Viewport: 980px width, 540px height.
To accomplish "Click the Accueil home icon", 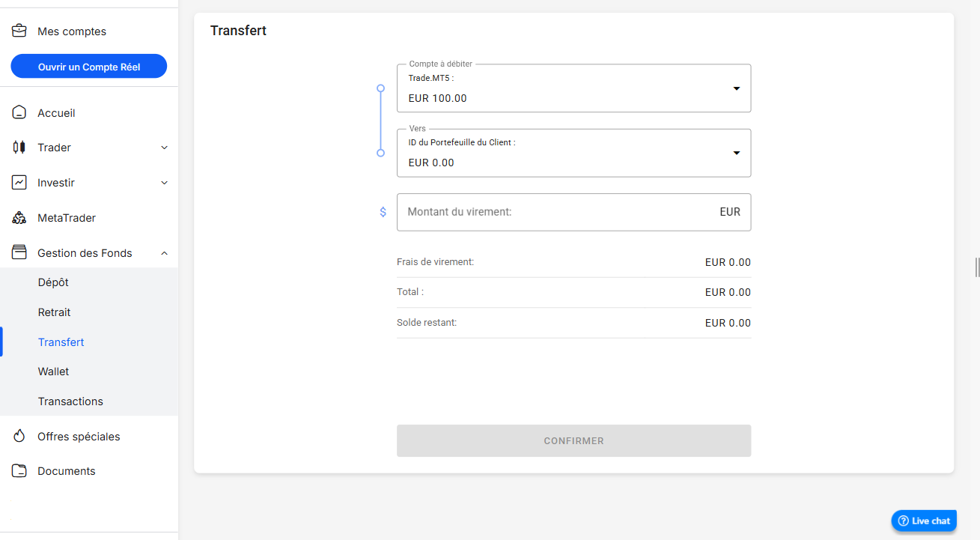I will pos(19,113).
